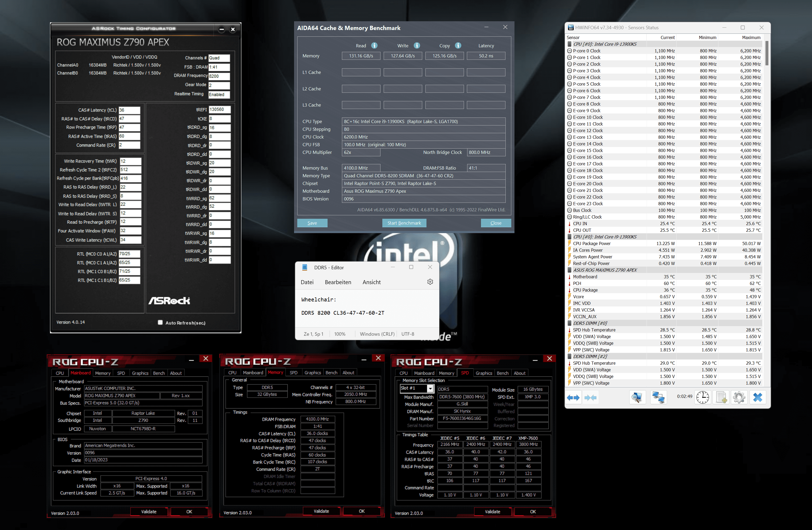Open HWiNFO sensor settings gear icon
The height and width of the screenshot is (530, 812).
[739, 398]
